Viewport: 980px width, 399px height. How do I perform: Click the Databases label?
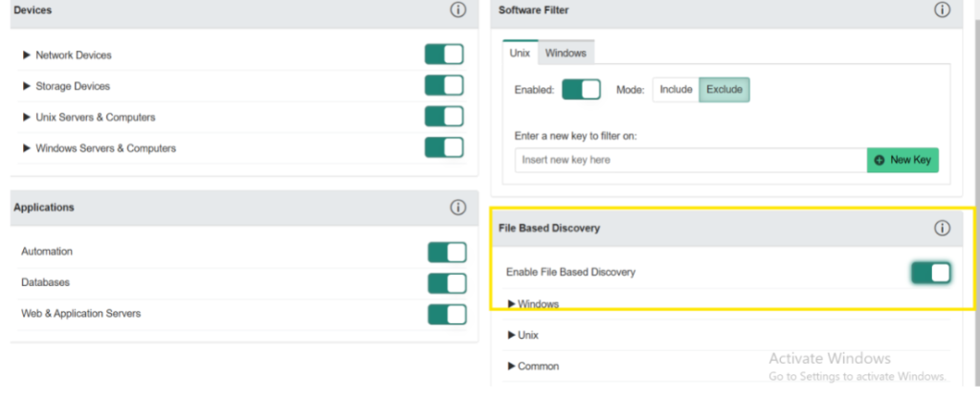click(46, 282)
